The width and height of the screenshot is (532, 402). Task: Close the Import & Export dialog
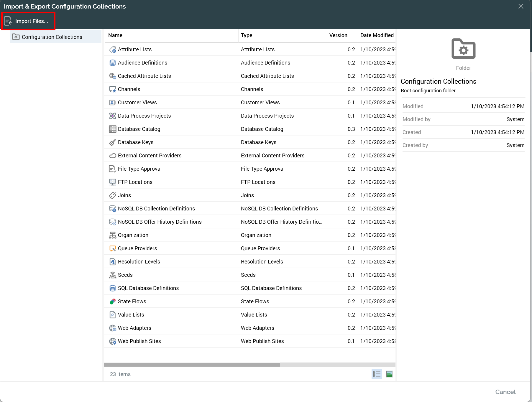pos(521,6)
